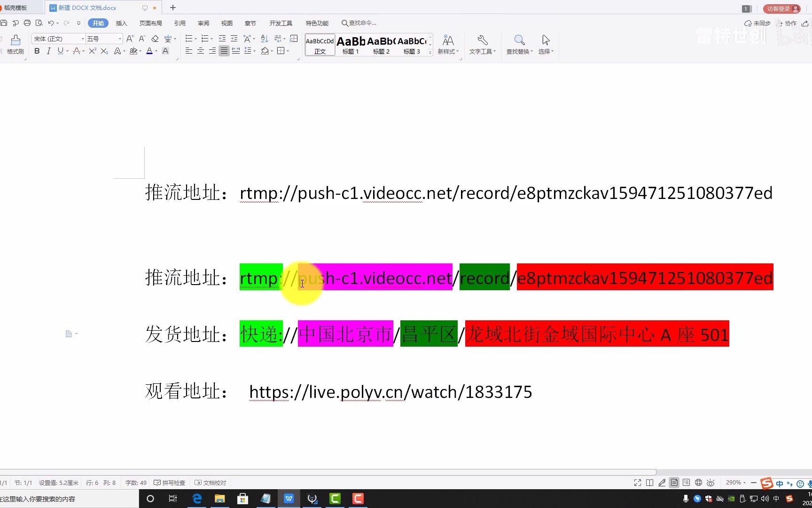This screenshot has width=812, height=508.
Task: Apply distributed alignment
Action: (x=236, y=51)
